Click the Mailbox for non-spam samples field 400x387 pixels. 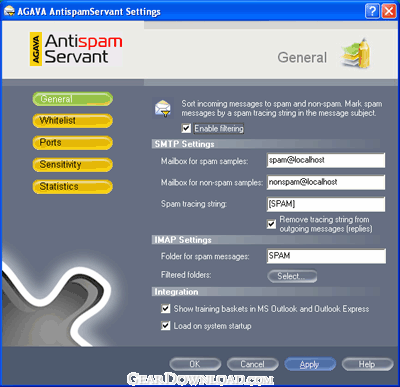[x=326, y=182]
